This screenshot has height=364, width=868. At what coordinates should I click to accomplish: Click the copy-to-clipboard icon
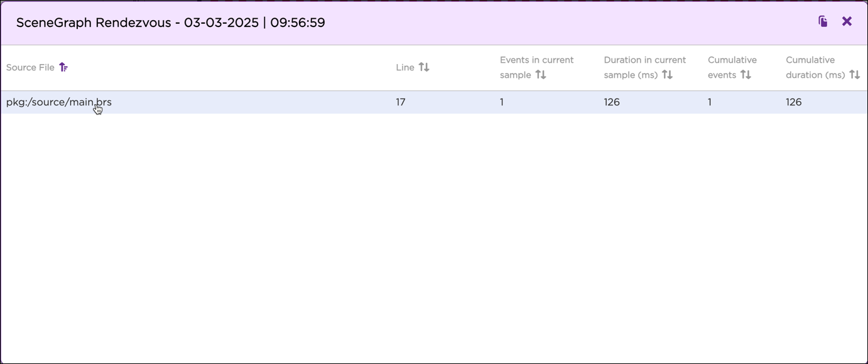[822, 21]
